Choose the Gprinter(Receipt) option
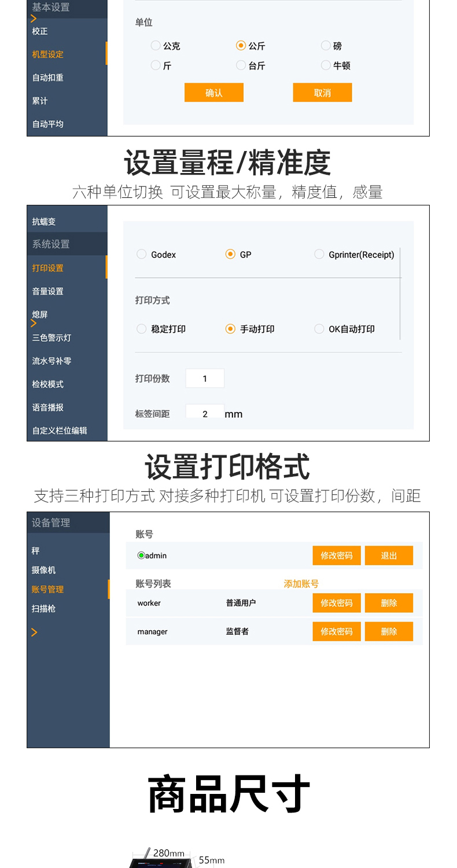 click(319, 254)
